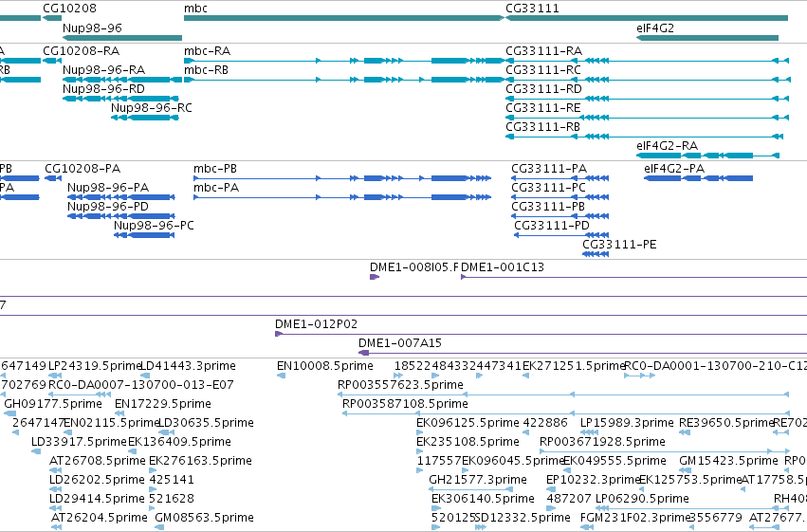Select EST LD41443.3prime
Viewport: 807px width, 532px height.
click(145, 376)
